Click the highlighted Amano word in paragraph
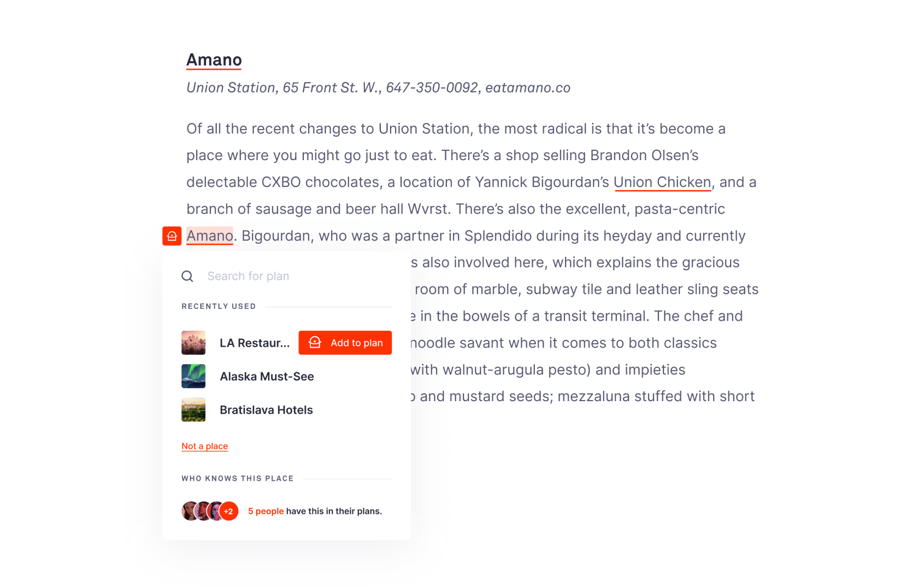 [210, 236]
